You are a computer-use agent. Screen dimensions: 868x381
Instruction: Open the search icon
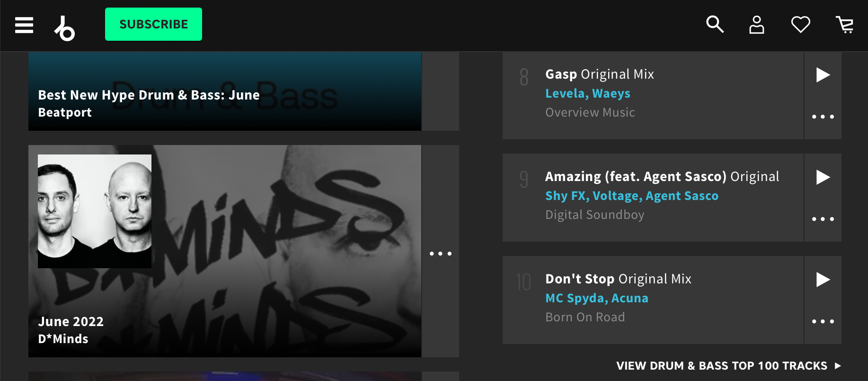715,24
